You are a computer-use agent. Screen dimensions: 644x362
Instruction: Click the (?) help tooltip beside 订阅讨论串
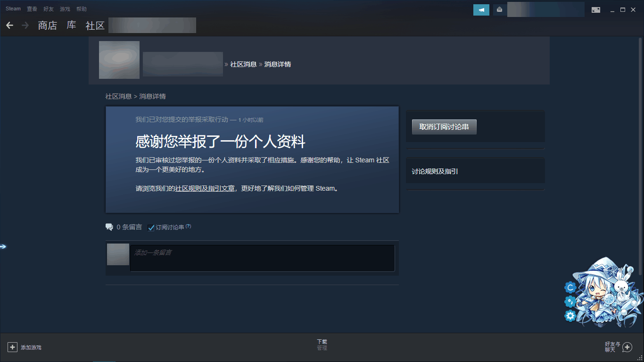(188, 227)
